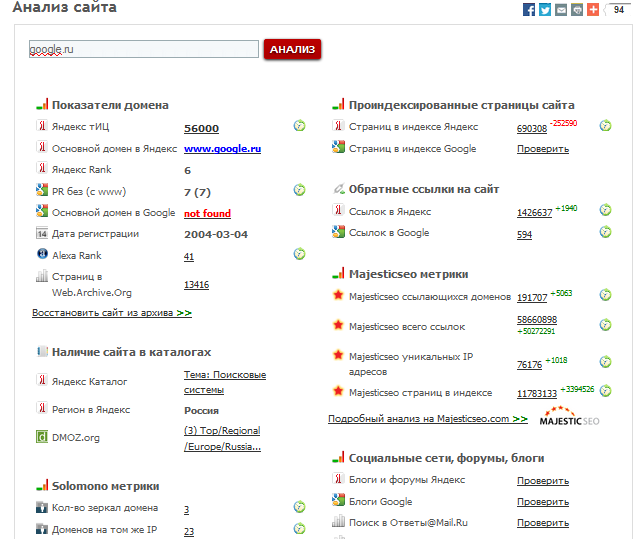Click the АНАЛИЗ button
The height and width of the screenshot is (539, 635).
pyautogui.click(x=292, y=49)
